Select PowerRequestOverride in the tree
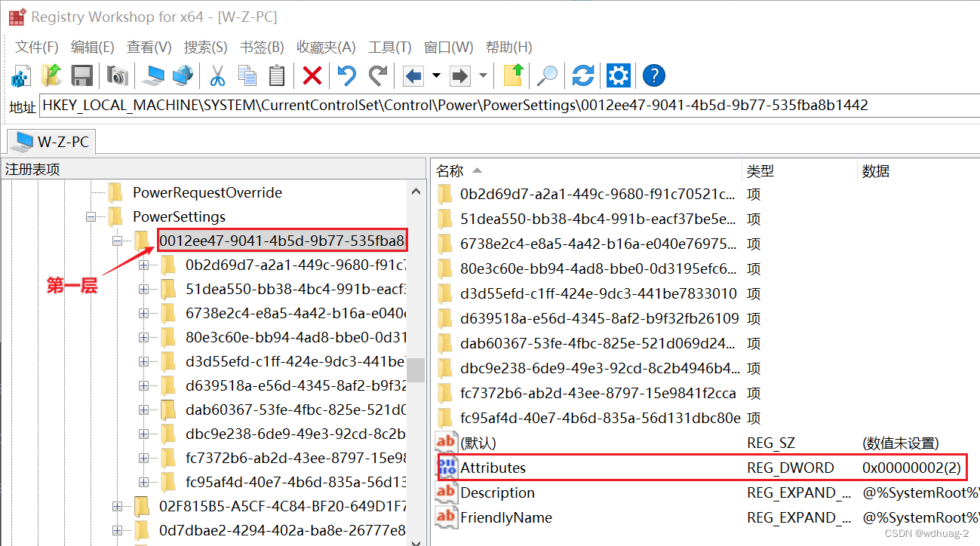This screenshot has width=980, height=546. point(207,193)
